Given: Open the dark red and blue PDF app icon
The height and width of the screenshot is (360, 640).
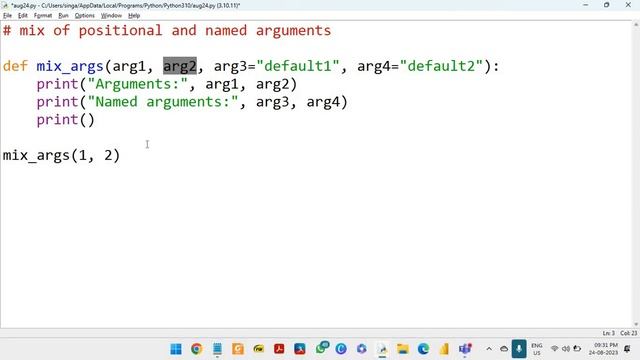Looking at the screenshot, I should (300, 349).
